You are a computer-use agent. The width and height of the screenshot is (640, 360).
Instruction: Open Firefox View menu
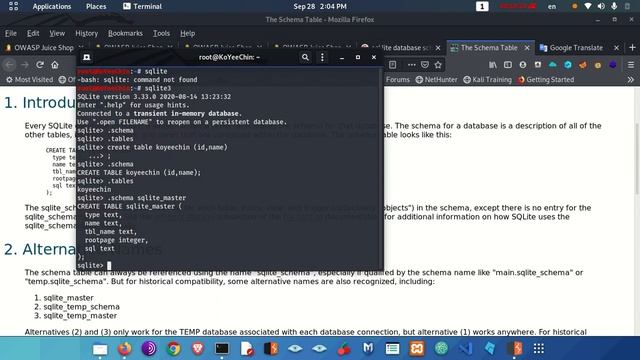57,33
